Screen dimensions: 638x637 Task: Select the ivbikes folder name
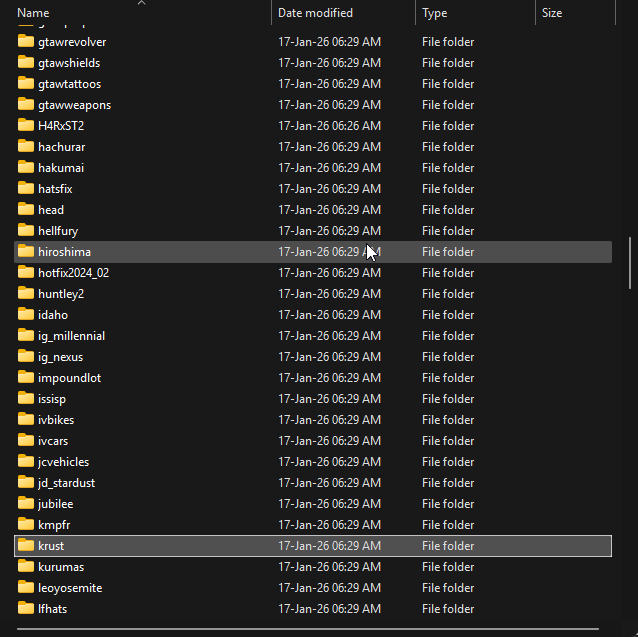click(x=56, y=420)
